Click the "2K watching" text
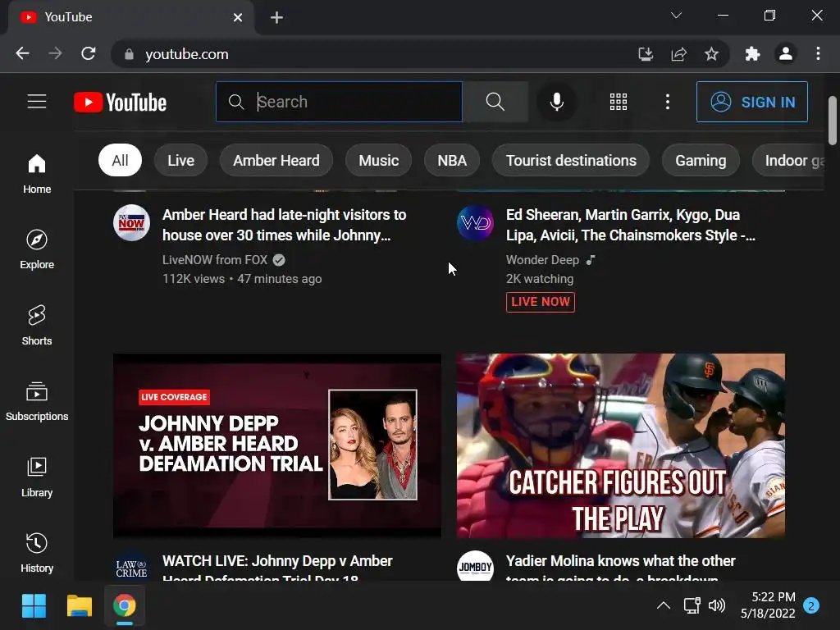 [x=540, y=279]
